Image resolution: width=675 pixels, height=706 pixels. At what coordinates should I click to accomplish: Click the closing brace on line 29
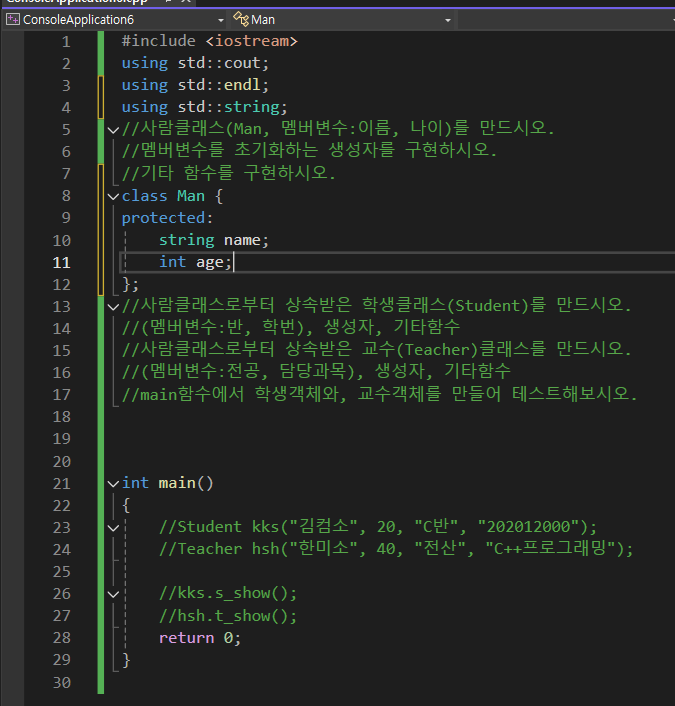[x=126, y=660]
